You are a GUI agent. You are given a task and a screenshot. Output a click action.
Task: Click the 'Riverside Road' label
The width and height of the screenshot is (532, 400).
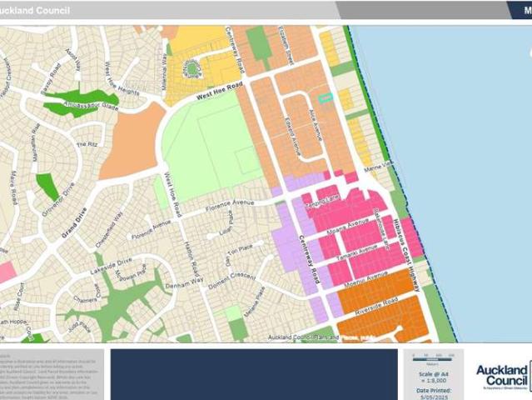(x=376, y=307)
